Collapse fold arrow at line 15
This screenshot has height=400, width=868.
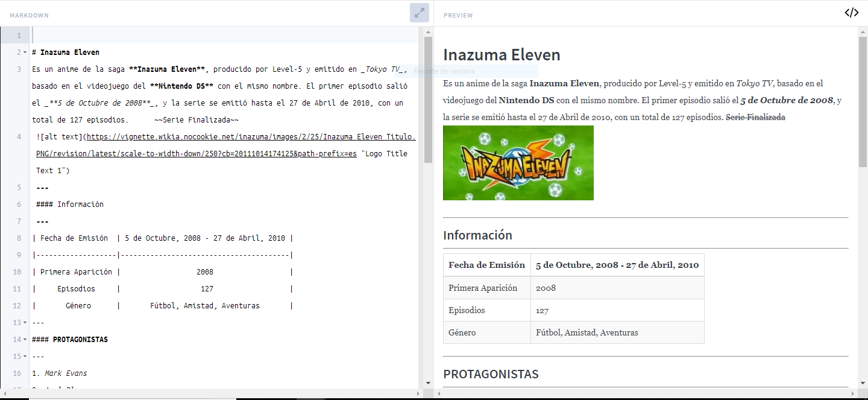coord(25,357)
